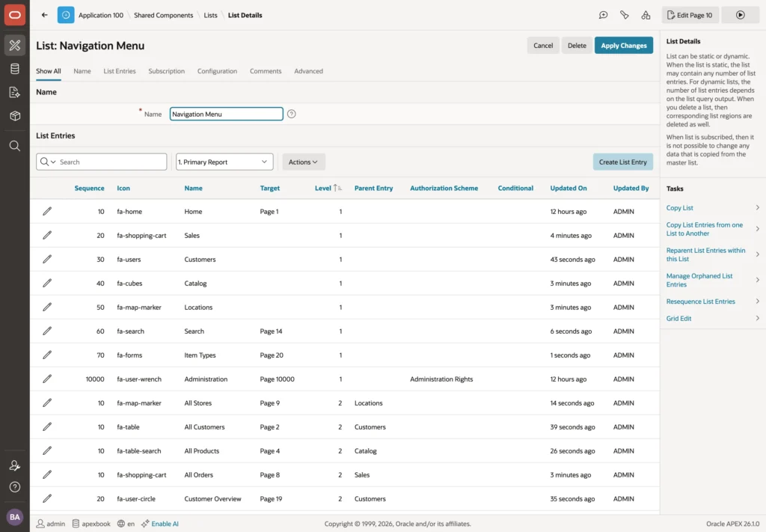The image size is (766, 532).
Task: Click Create List Entry
Action: (x=623, y=162)
